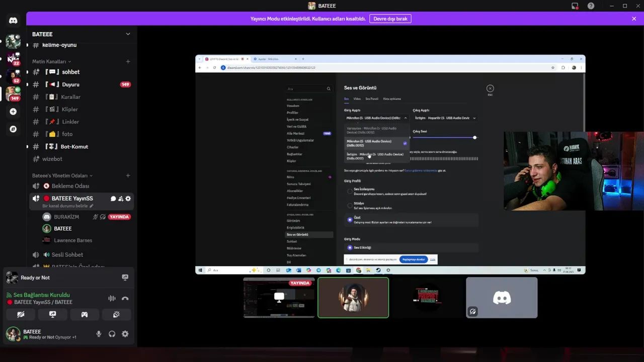Select Stüdyo radio option in stream
644x362 pixels.
(x=350, y=206)
